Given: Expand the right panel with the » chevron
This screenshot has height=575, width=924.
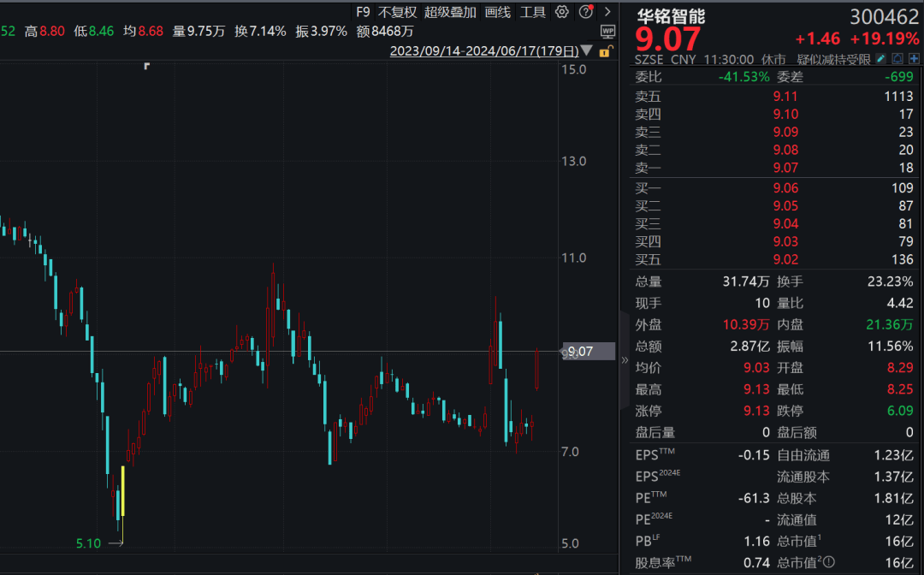Looking at the screenshot, I should [x=625, y=360].
